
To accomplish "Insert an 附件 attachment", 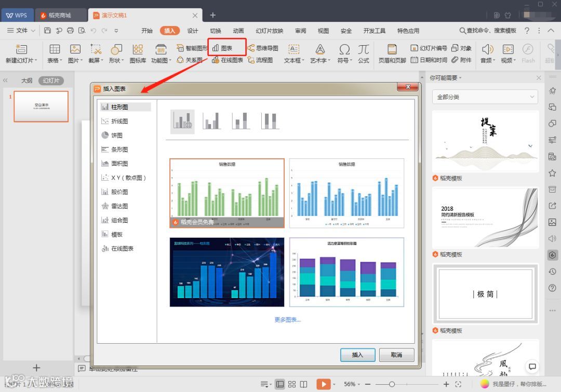I will (461, 60).
